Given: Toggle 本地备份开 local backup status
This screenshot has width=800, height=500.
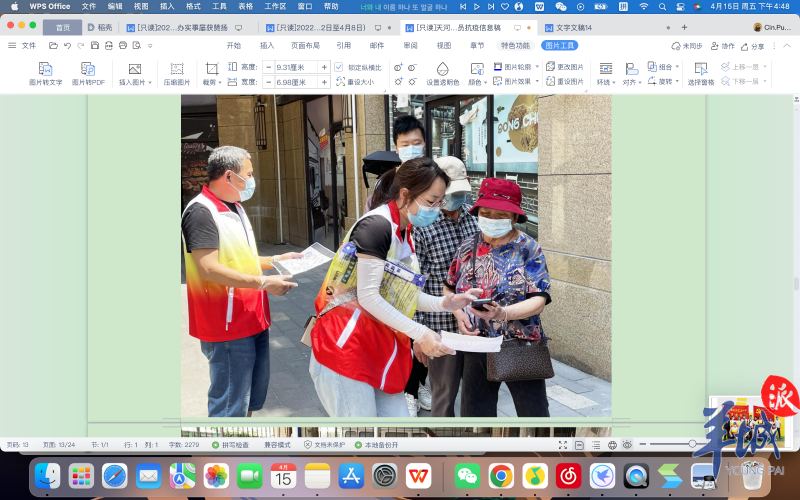Looking at the screenshot, I should [x=377, y=445].
